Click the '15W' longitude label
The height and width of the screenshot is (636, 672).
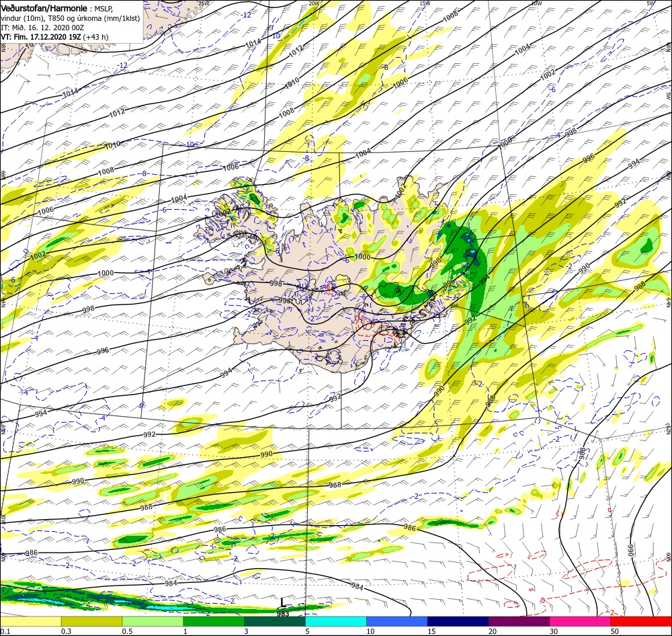pos(425,3)
